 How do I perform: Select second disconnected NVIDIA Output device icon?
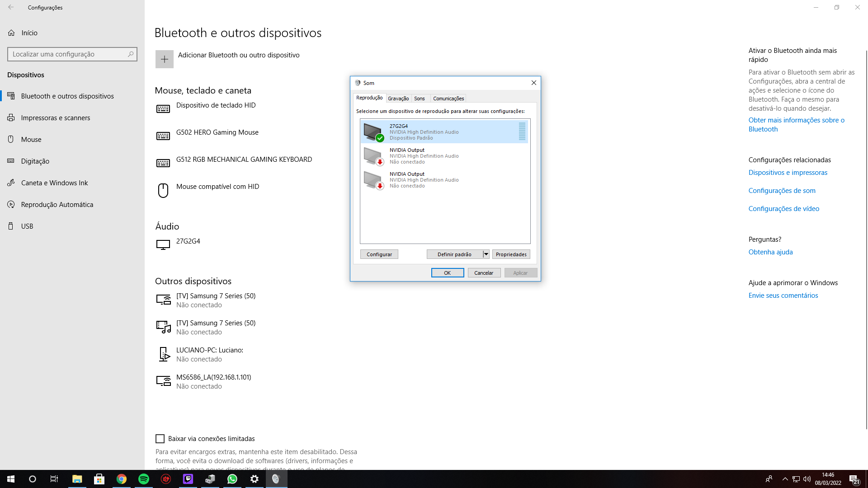click(374, 180)
